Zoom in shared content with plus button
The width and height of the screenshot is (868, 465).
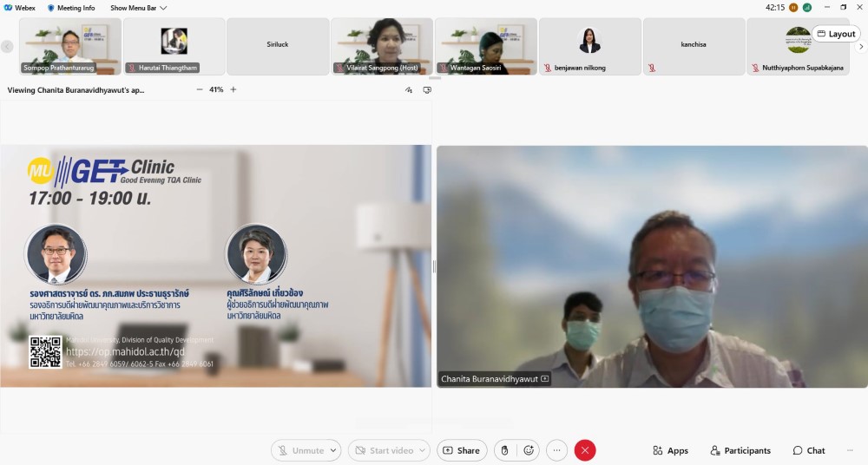pyautogui.click(x=233, y=89)
